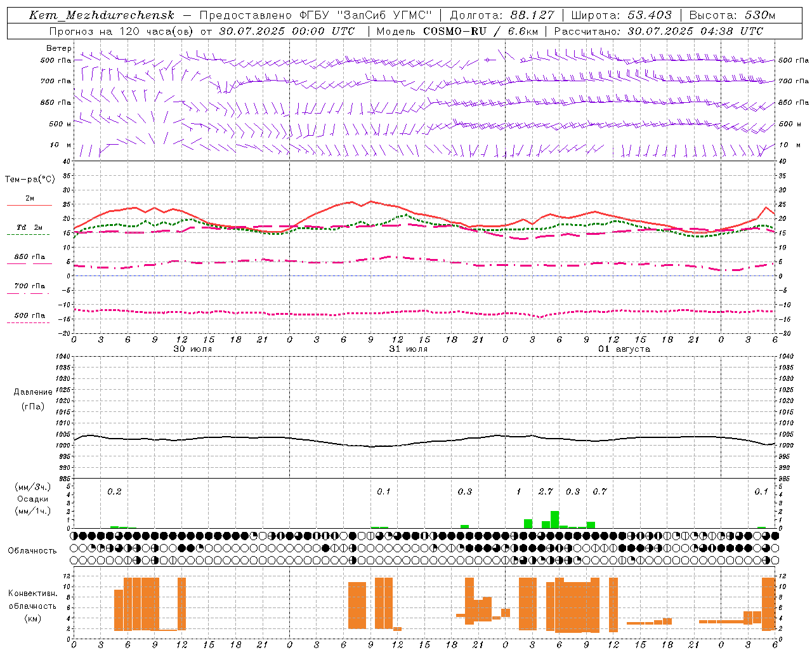Click the elevation text Высота: 530м
The height and width of the screenshot is (650, 812).
[x=732, y=15]
